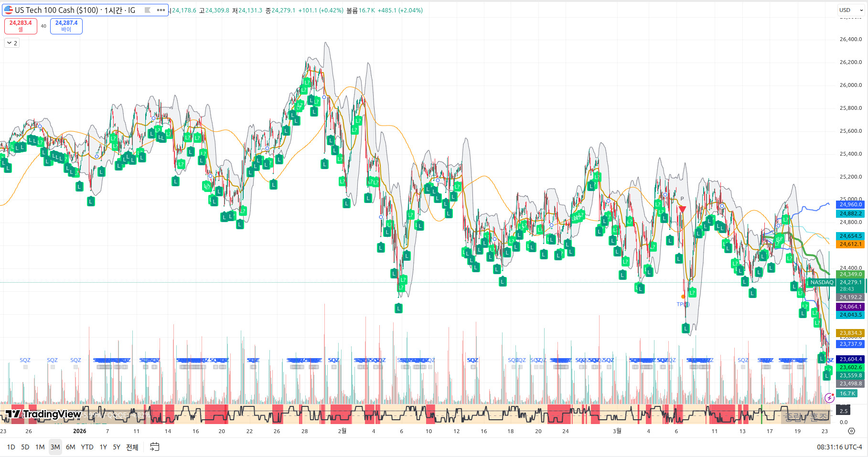Click the 26,400.0 price scale value
868x457 pixels.
coord(851,39)
